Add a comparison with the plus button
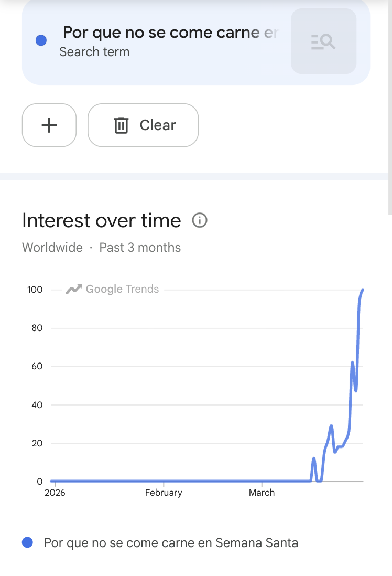392x576 pixels. pyautogui.click(x=49, y=125)
